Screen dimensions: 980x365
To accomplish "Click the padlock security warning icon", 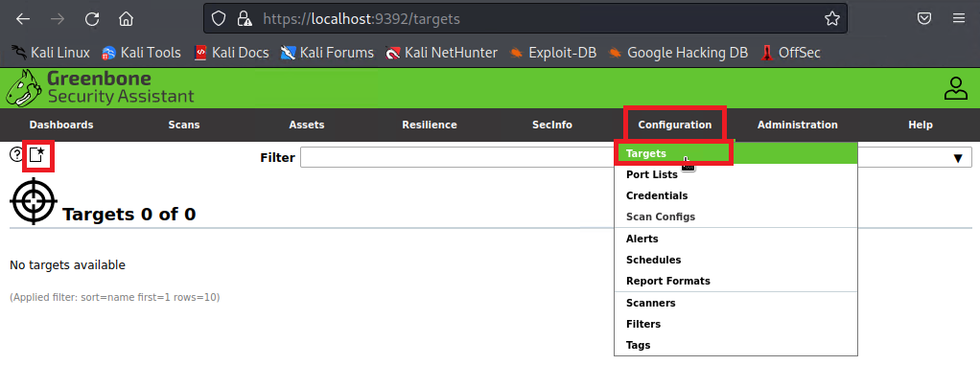I will pyautogui.click(x=245, y=19).
